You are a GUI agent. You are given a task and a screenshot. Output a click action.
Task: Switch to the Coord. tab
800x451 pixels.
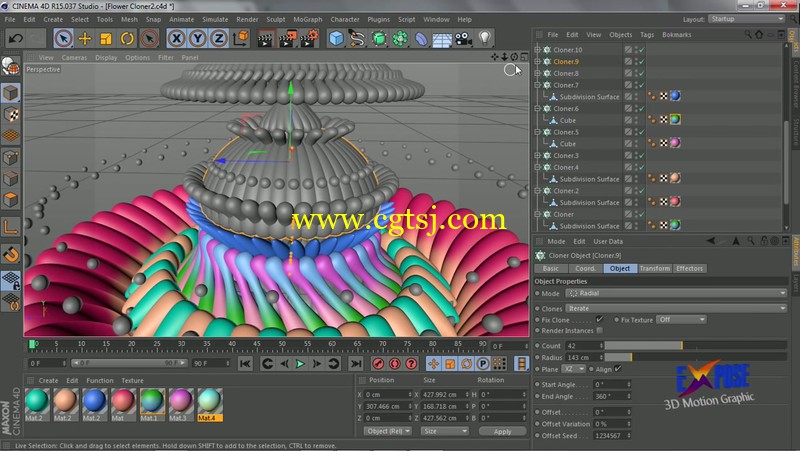coord(585,268)
